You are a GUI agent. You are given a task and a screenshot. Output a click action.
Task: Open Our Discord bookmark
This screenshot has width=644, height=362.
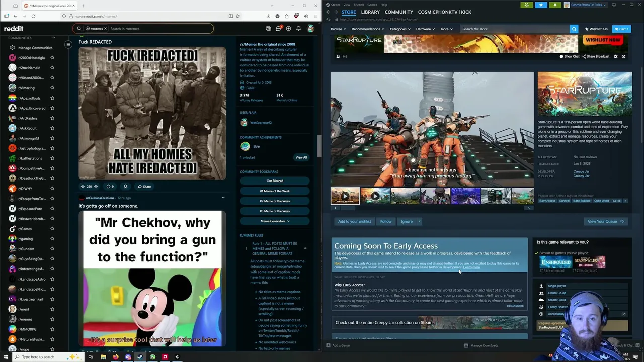(x=275, y=181)
